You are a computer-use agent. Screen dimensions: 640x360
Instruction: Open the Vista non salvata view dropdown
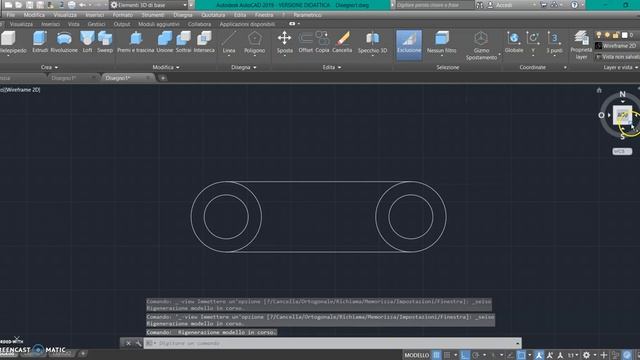tap(617, 57)
